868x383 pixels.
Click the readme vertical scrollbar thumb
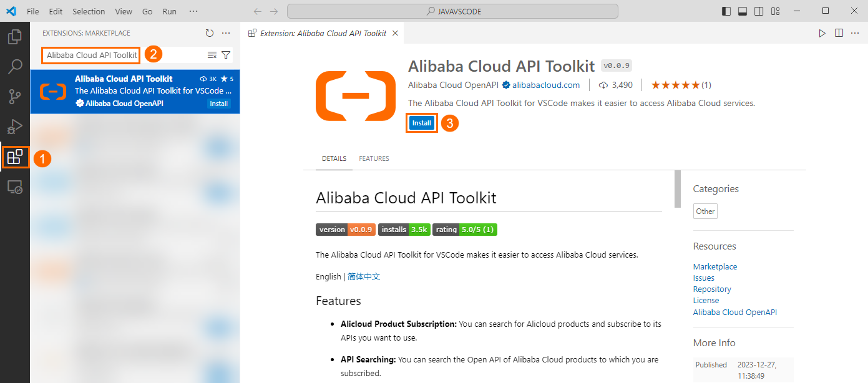(677, 188)
